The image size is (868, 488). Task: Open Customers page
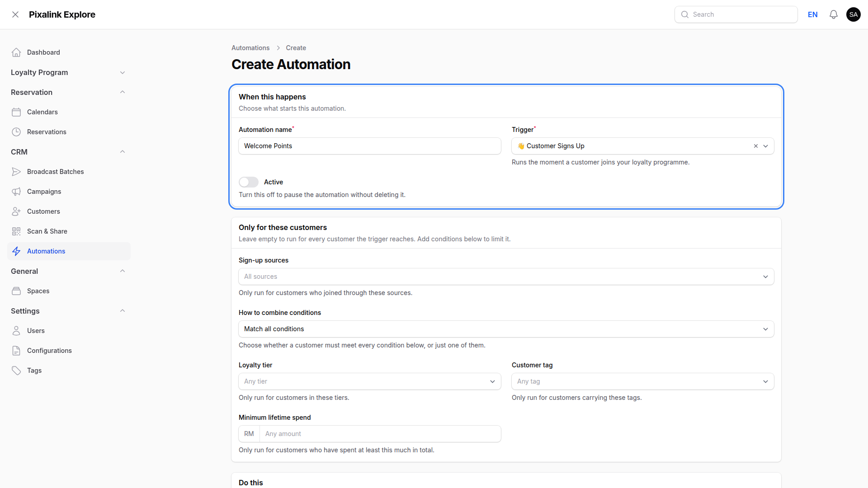[x=69, y=211]
